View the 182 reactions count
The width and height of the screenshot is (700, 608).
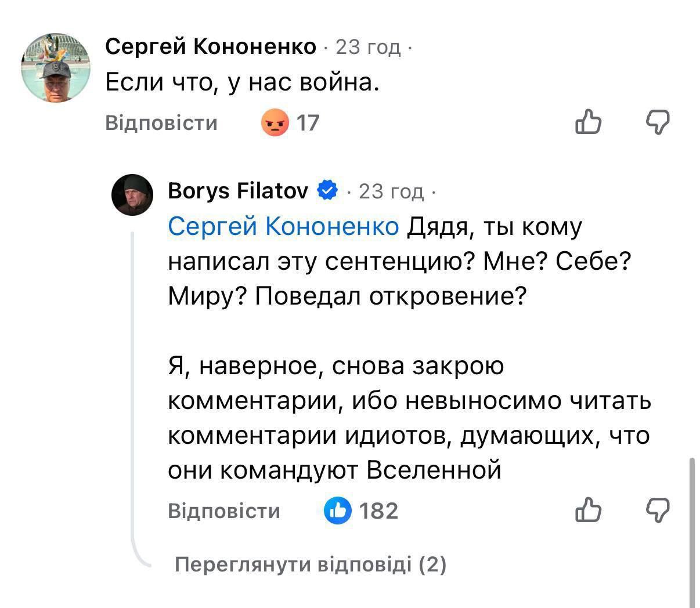379,511
